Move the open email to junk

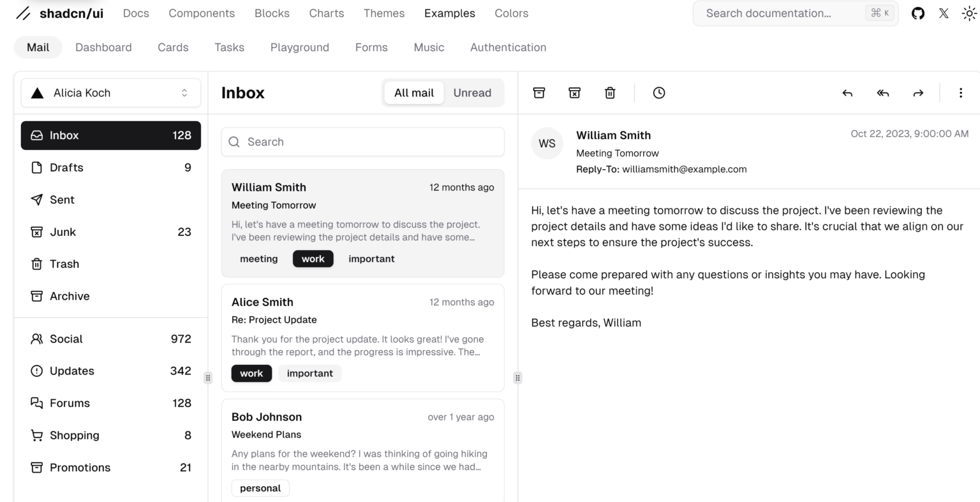tap(574, 92)
